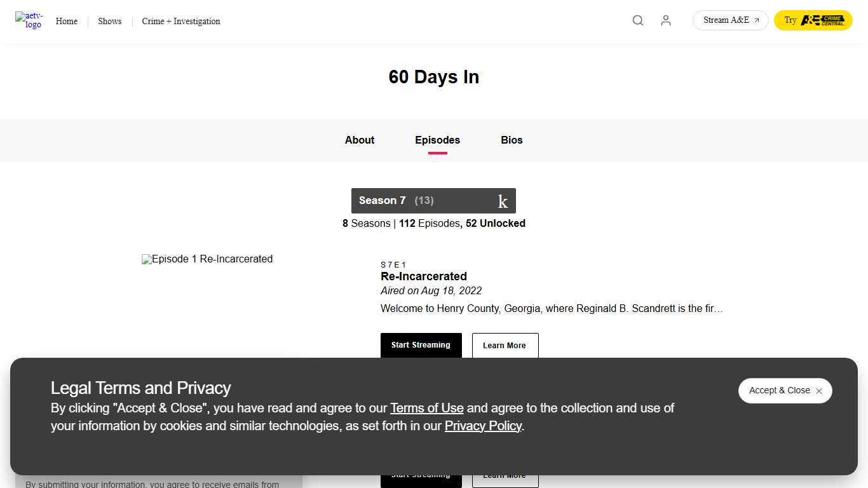Select Crime + Investigation in the navigation
The image size is (868, 488).
180,21
